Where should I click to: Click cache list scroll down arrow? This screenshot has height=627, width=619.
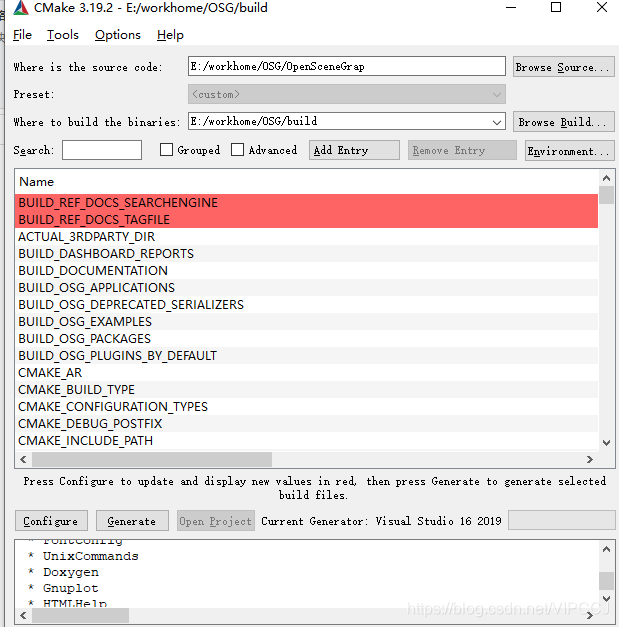tap(606, 443)
